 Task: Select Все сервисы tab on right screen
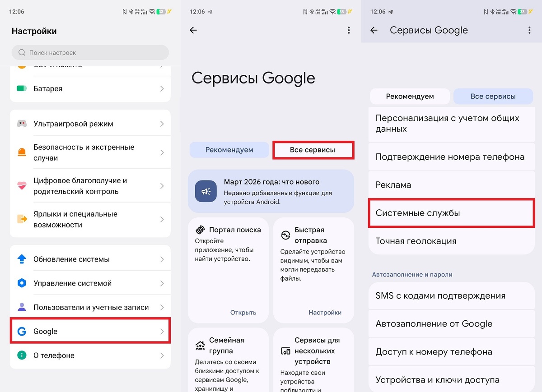point(493,97)
